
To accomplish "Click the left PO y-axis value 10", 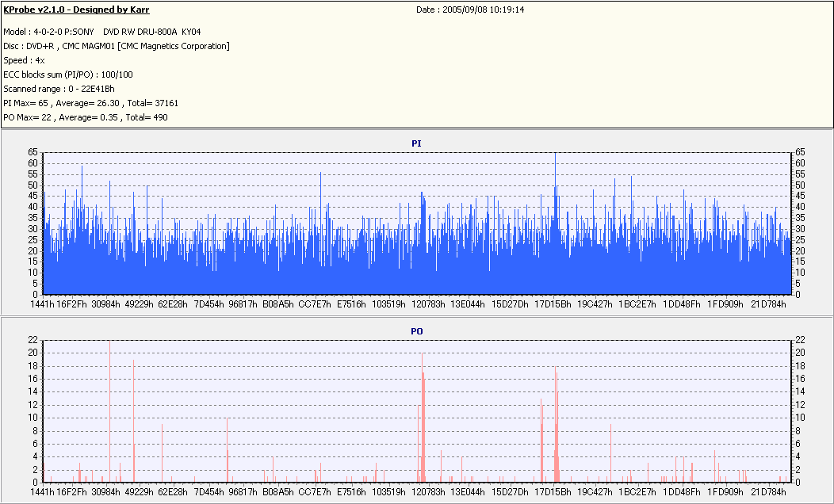I will [x=33, y=418].
